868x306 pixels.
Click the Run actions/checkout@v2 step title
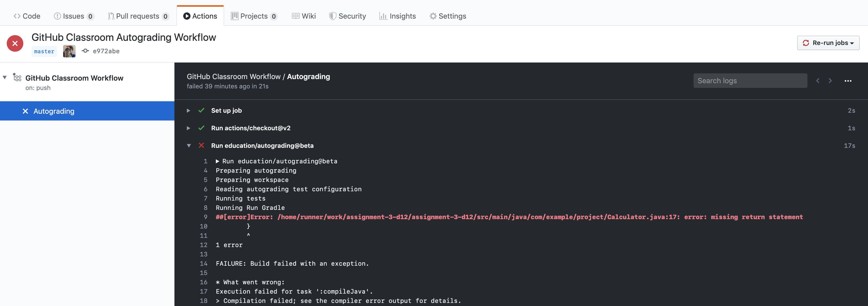251,128
